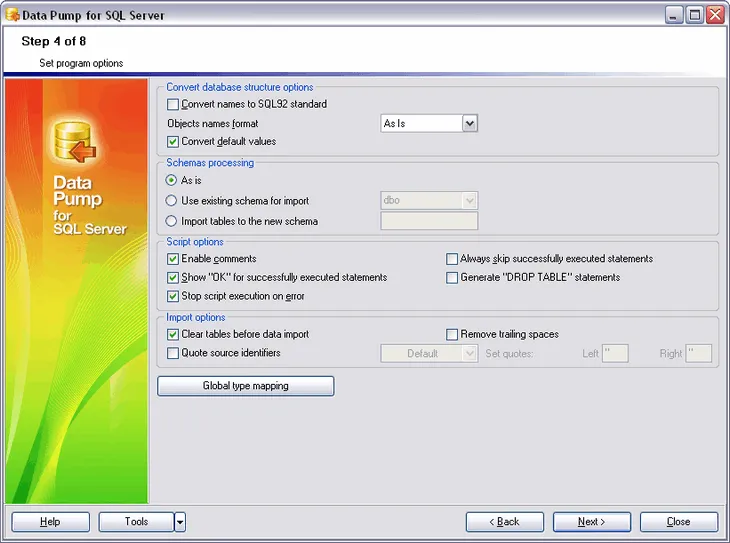Viewport: 730px width, 543px height.
Task: Click the Tools button
Action: coord(136,522)
